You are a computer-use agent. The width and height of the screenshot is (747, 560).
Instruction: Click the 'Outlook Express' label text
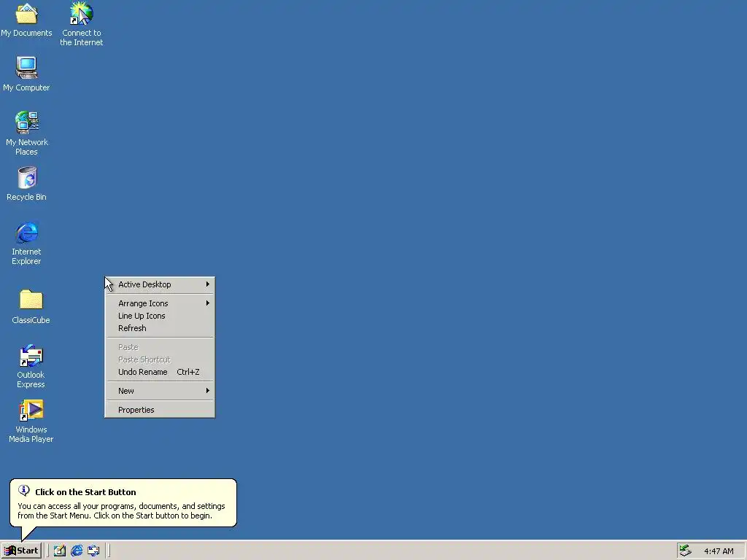point(31,379)
